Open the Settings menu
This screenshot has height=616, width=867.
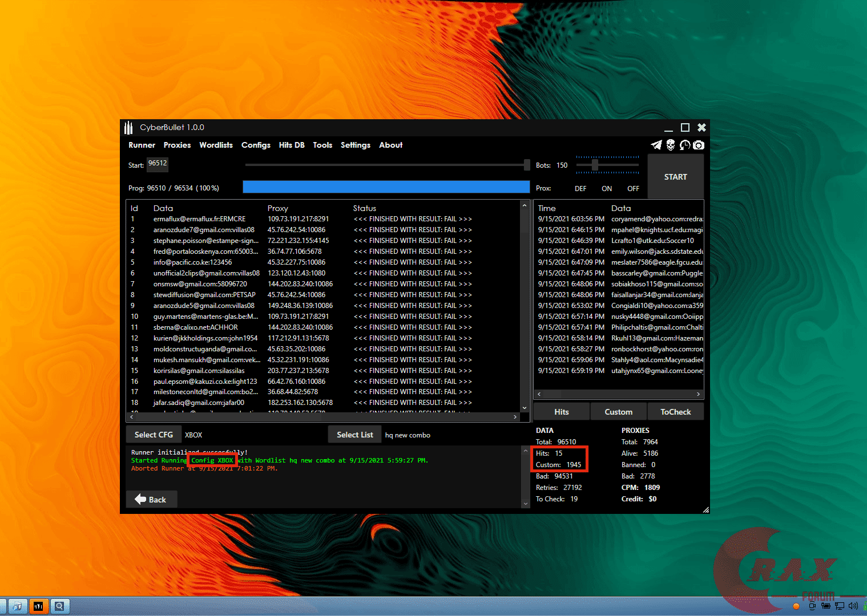click(355, 145)
